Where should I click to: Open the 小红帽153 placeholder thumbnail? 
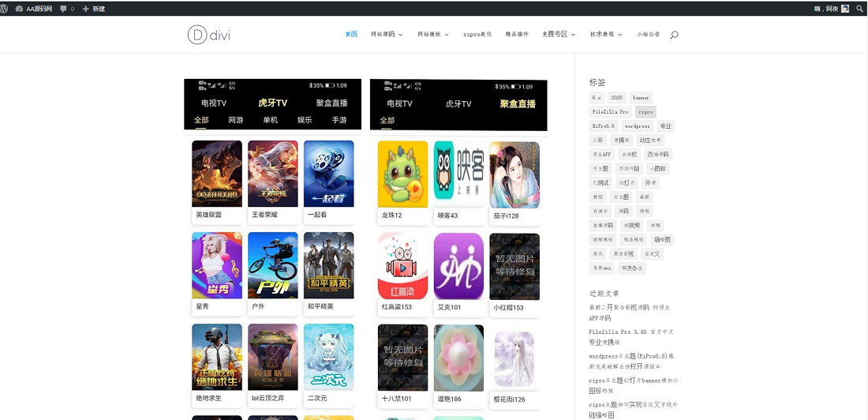click(514, 267)
